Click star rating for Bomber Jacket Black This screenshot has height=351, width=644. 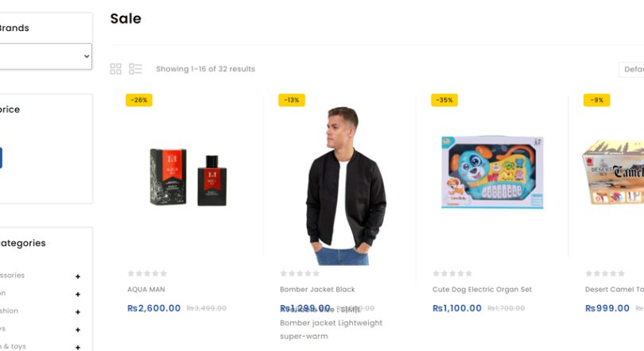tap(300, 274)
